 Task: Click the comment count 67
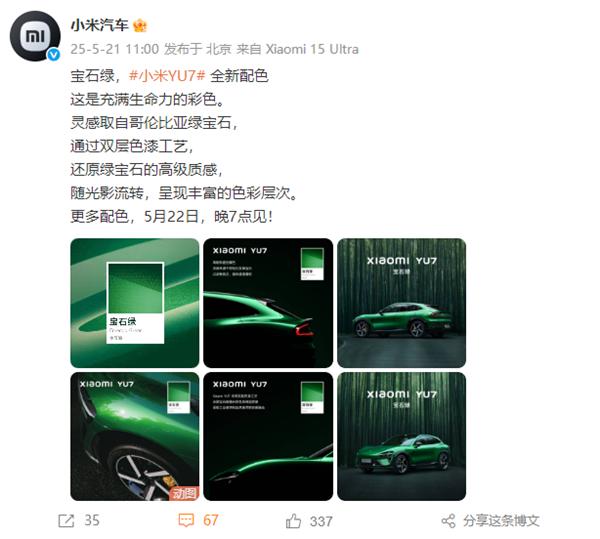[x=210, y=520]
